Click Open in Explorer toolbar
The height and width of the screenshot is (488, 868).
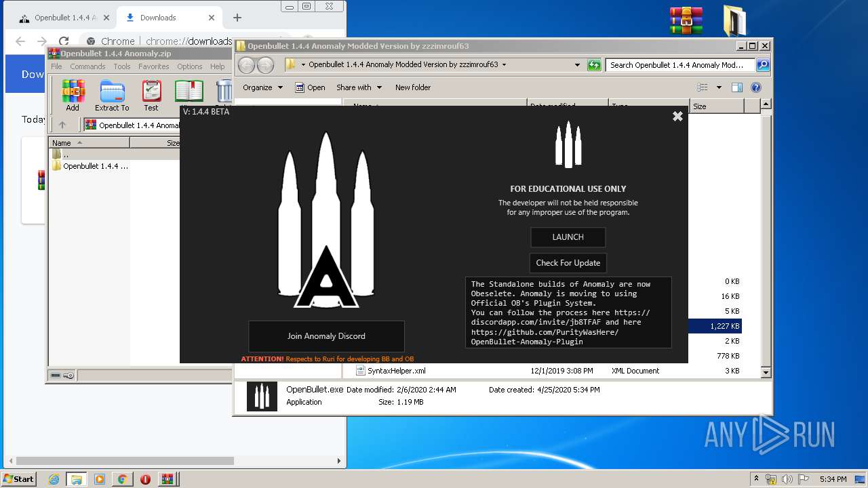[311, 87]
